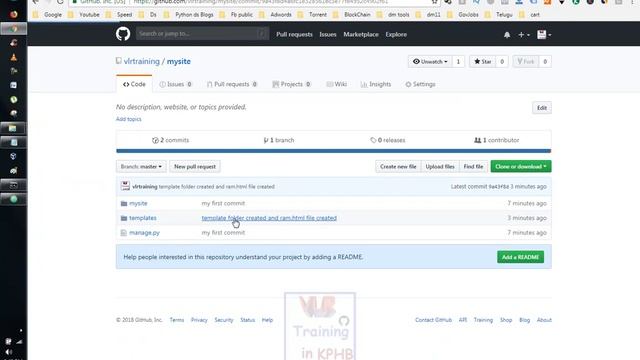Viewport: 640px width, 360px height.
Task: Open the Shop footer link
Action: pos(506,320)
